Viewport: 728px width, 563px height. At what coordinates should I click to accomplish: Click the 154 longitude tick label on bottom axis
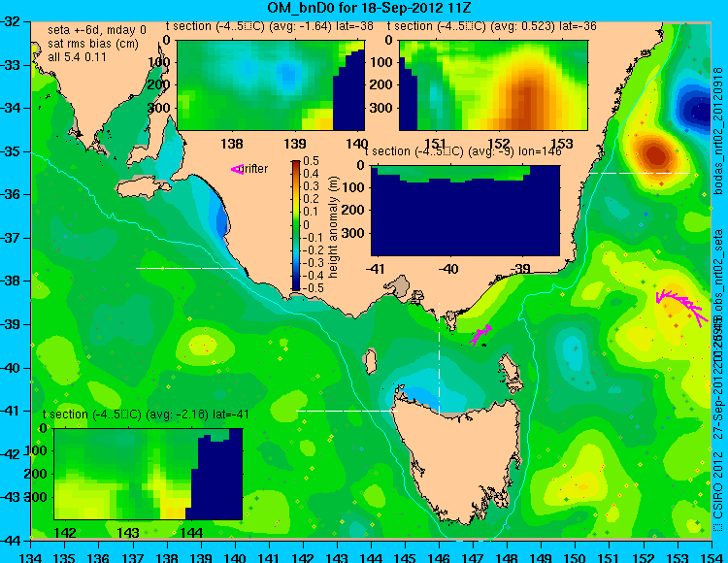(711, 557)
